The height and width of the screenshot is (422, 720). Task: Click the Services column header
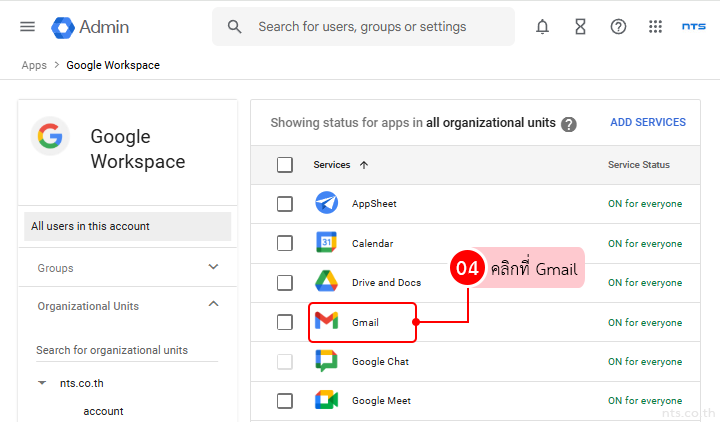tap(332, 165)
